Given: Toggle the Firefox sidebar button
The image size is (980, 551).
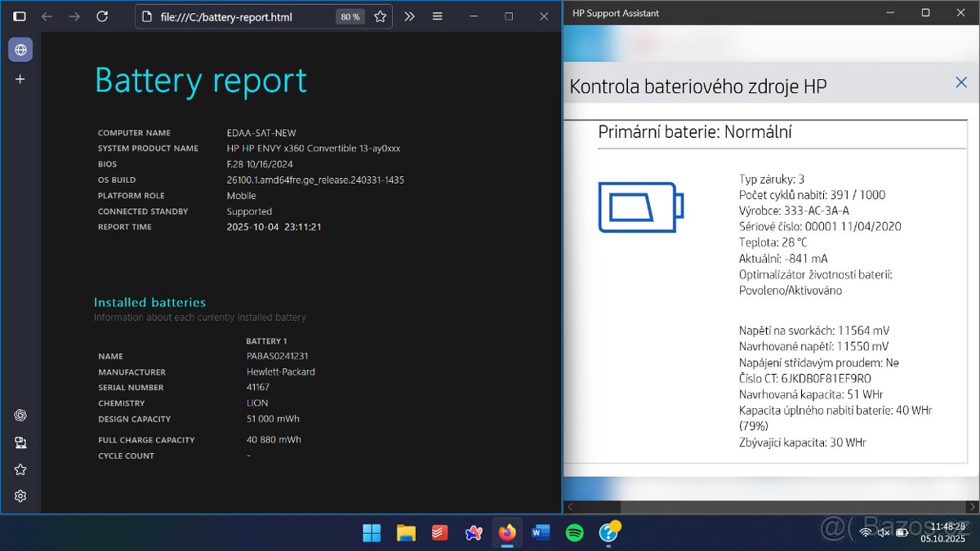Looking at the screenshot, I should click(x=20, y=16).
